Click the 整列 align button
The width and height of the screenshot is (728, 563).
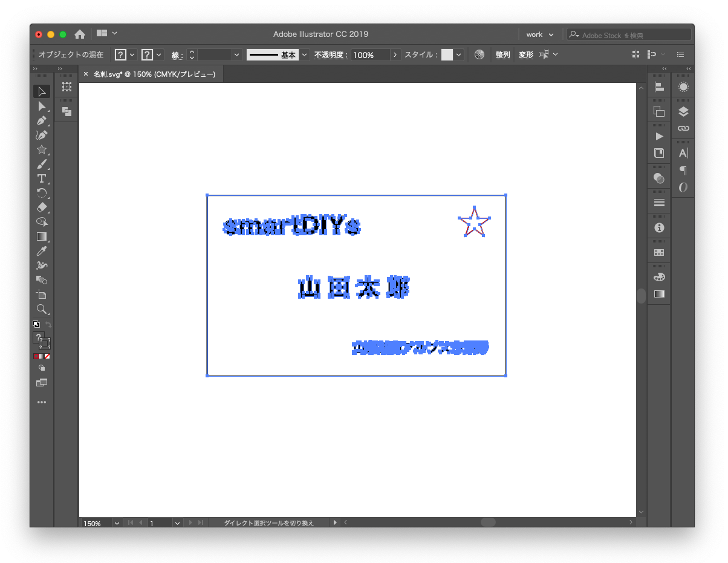coord(502,55)
